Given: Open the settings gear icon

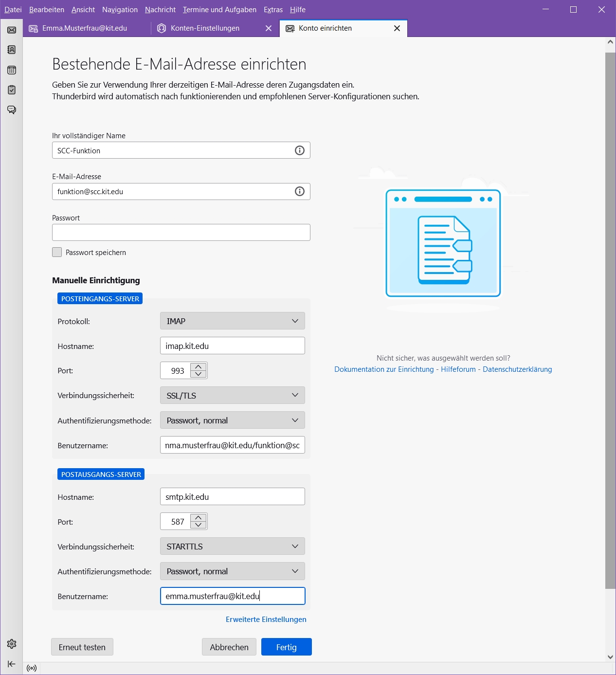Looking at the screenshot, I should [12, 644].
